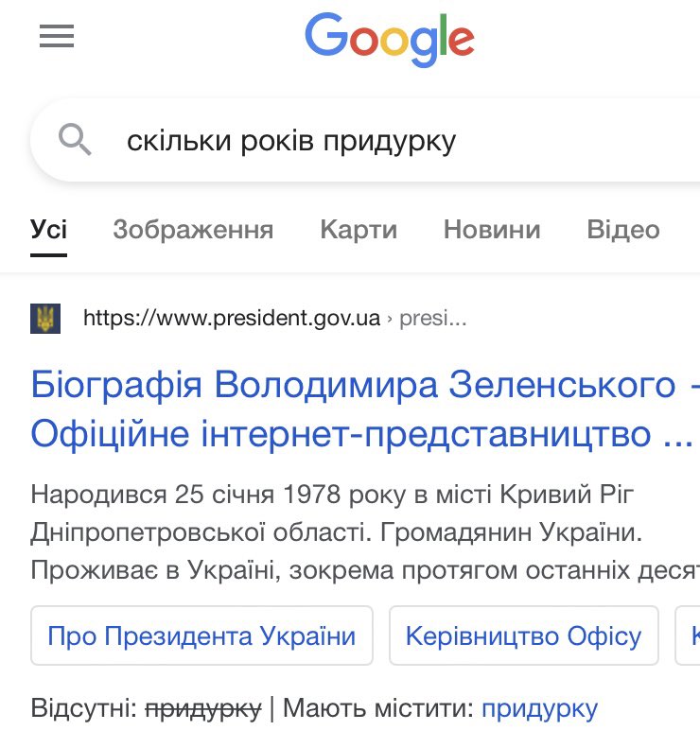Image resolution: width=700 pixels, height=748 pixels.
Task: Click the https://www.president.gov.ua URL
Action: [231, 318]
